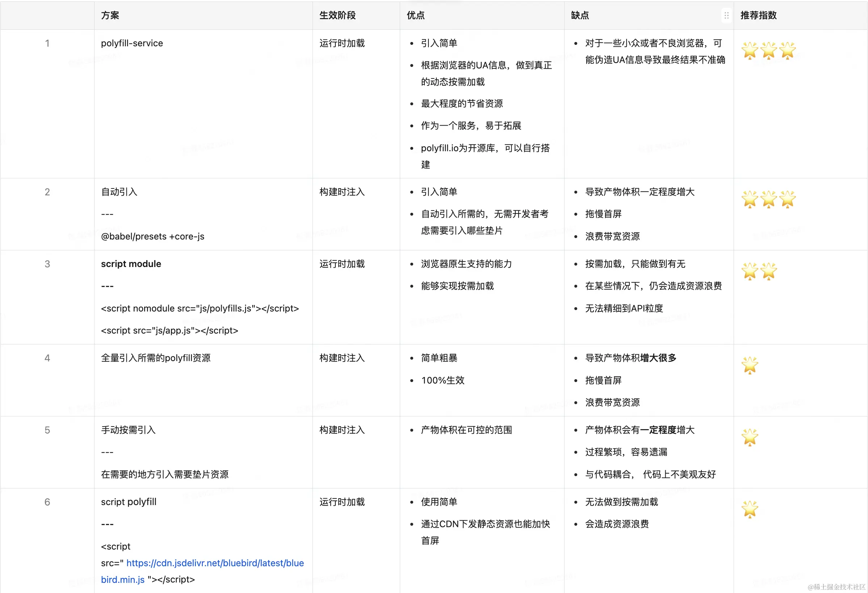Image resolution: width=868 pixels, height=593 pixels.
Task: Click the star in script polyfill row
Action: tap(750, 509)
